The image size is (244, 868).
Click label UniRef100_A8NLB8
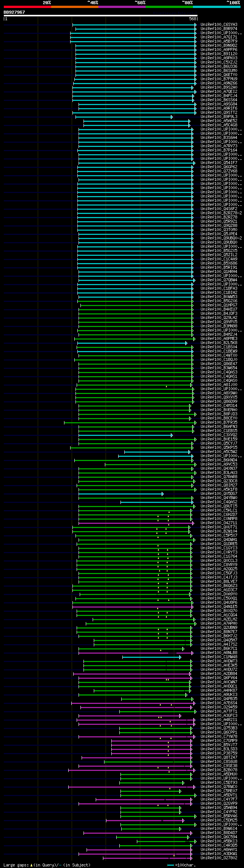point(219,653)
